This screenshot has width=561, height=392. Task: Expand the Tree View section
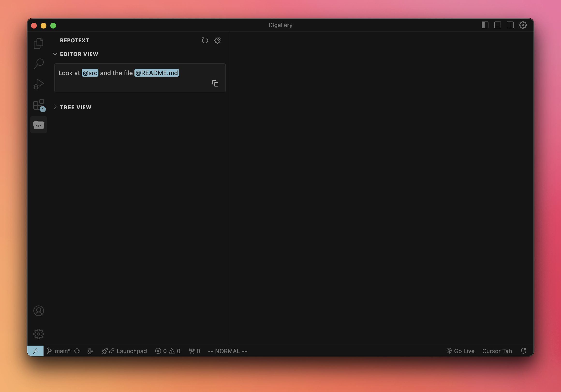[x=75, y=107]
